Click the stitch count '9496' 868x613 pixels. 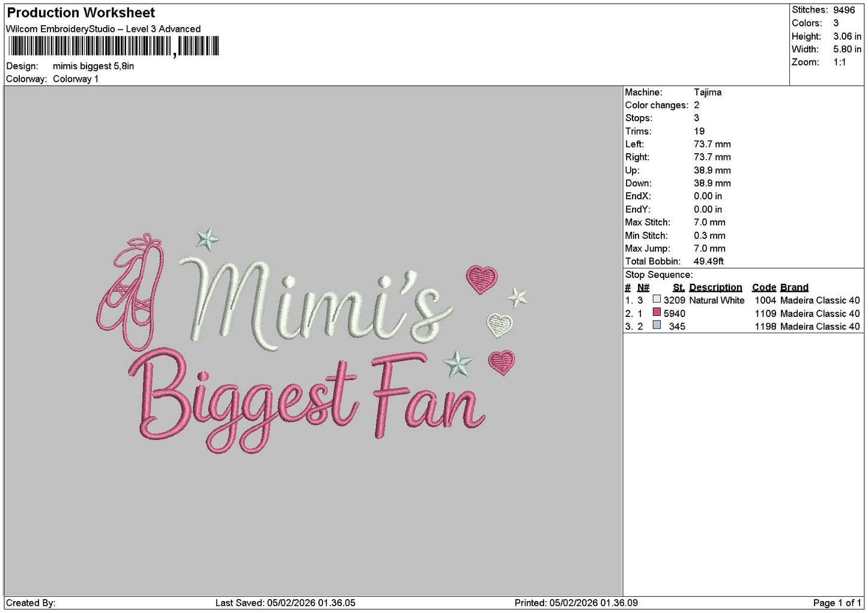coord(843,10)
